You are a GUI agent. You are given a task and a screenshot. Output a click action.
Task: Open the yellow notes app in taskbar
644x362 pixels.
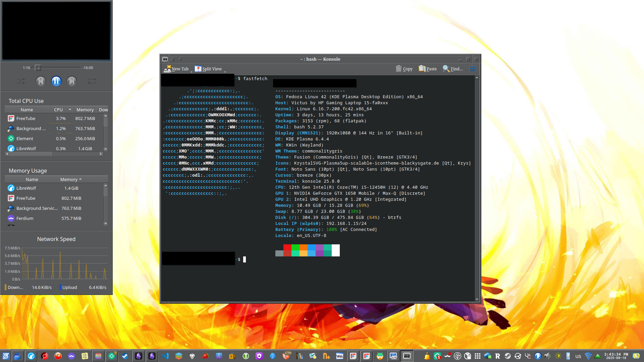pos(85,356)
